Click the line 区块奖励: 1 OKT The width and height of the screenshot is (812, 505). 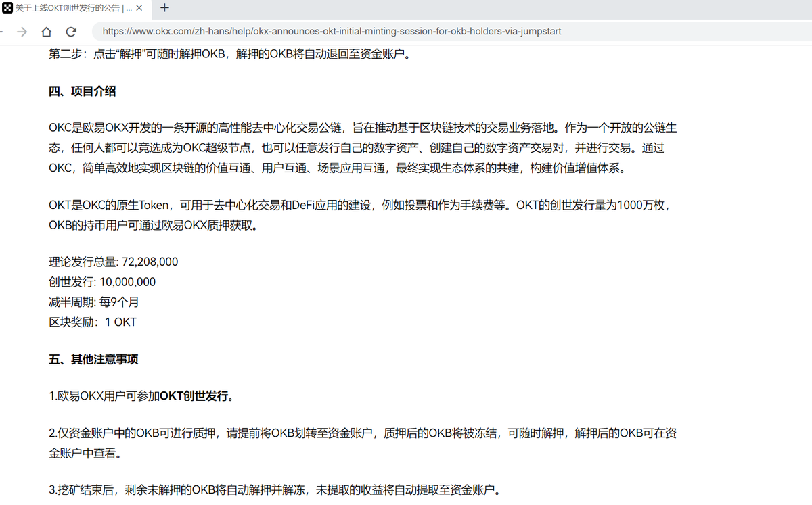point(93,322)
